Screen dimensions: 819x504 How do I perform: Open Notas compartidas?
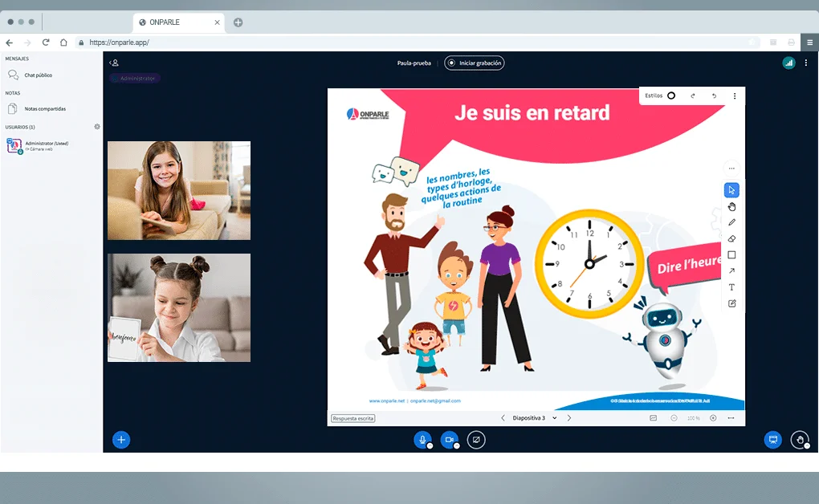click(44, 108)
